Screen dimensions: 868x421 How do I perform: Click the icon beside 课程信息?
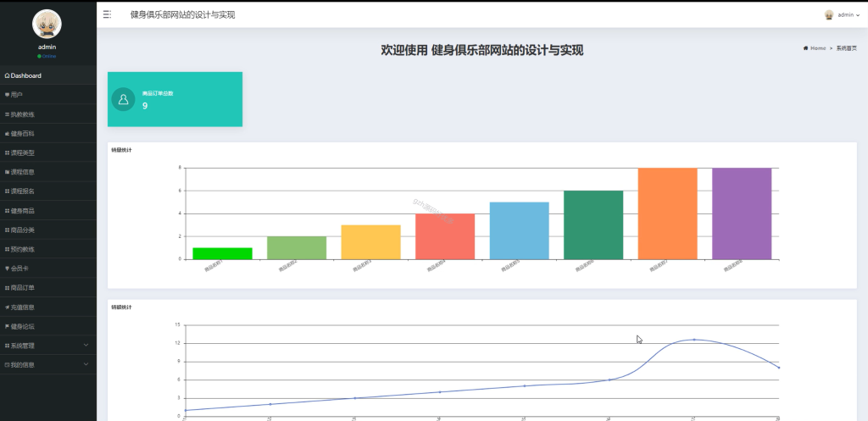(x=7, y=173)
